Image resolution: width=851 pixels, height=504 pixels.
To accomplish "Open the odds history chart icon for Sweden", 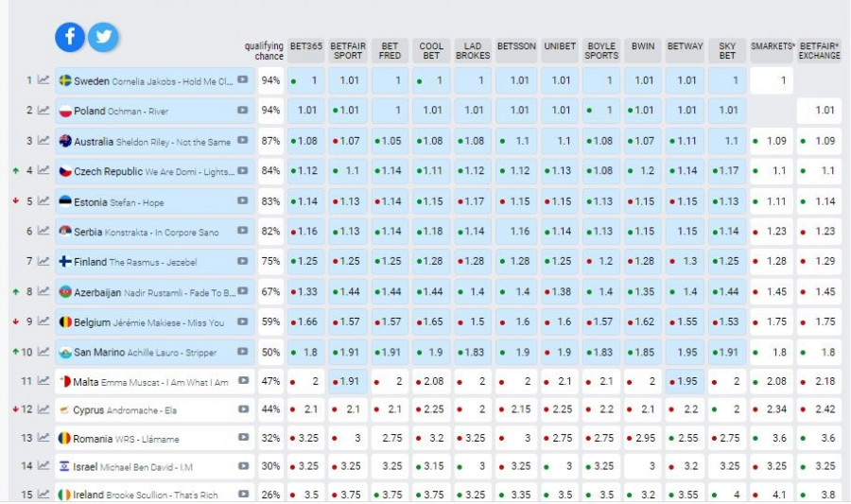I will 43,80.
